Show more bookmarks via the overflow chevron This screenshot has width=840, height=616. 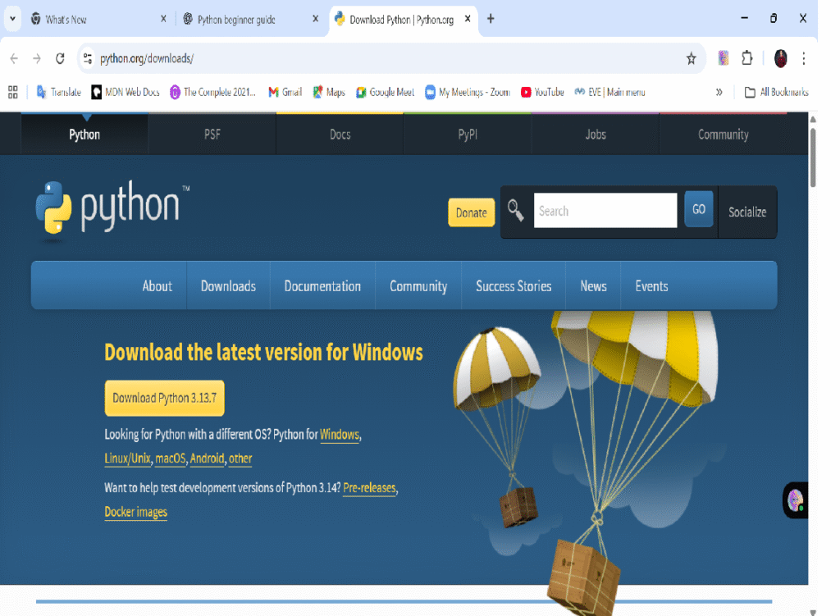coord(719,92)
